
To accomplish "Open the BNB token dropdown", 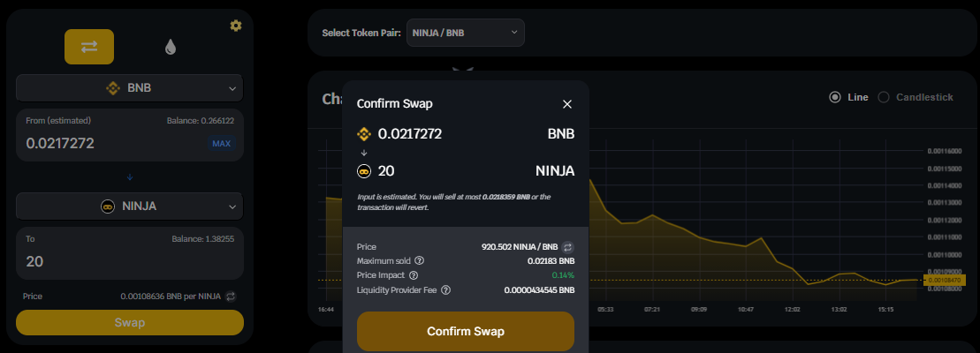I will (129, 88).
